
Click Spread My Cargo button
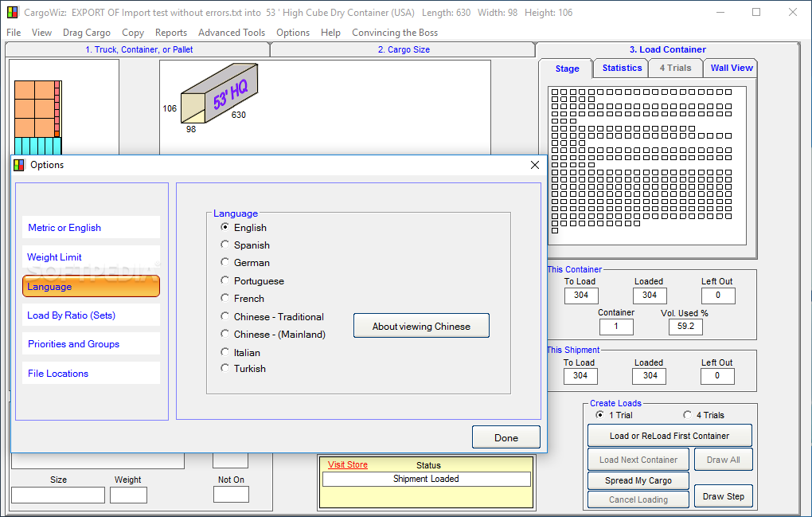638,480
